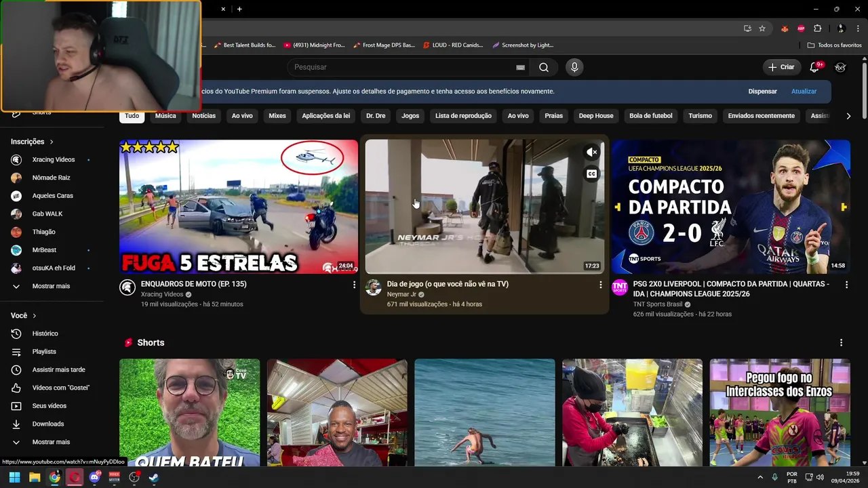Unmute the Dia de jogo preview
Image resolution: width=868 pixels, height=488 pixels.
[x=592, y=152]
